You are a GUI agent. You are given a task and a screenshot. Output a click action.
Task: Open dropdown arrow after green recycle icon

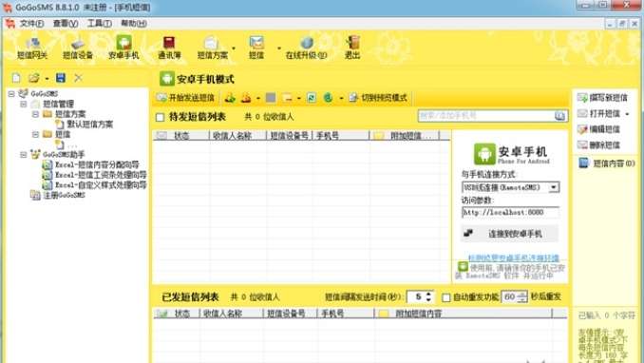(x=341, y=98)
